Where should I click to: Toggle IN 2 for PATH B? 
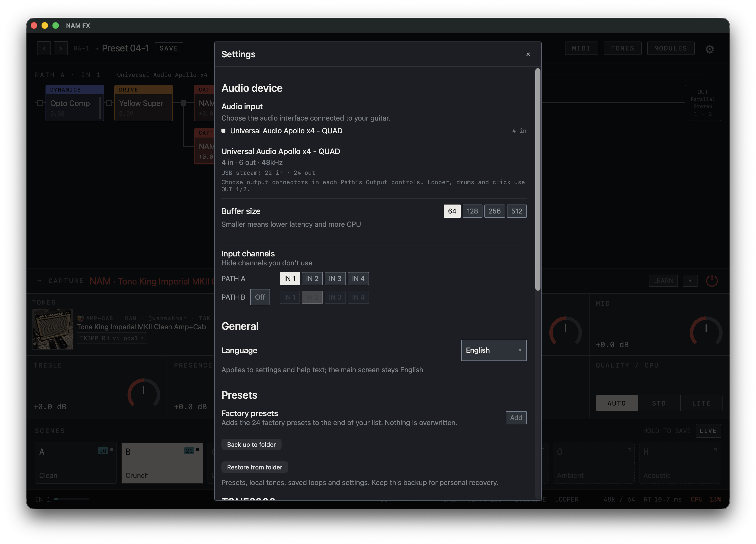coord(312,297)
